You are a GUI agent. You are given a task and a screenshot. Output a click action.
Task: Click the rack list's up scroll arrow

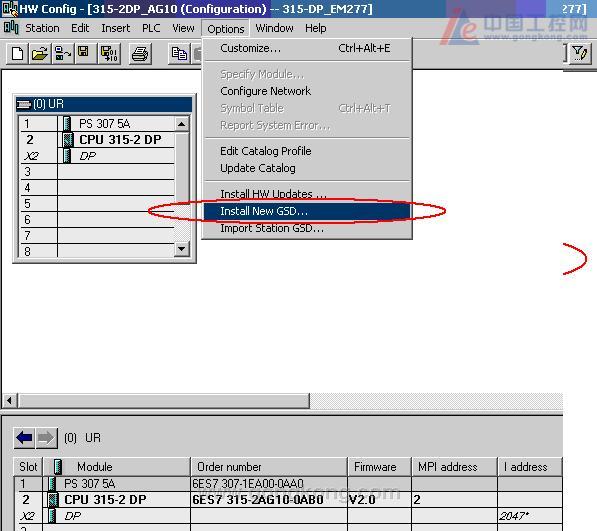(182, 124)
